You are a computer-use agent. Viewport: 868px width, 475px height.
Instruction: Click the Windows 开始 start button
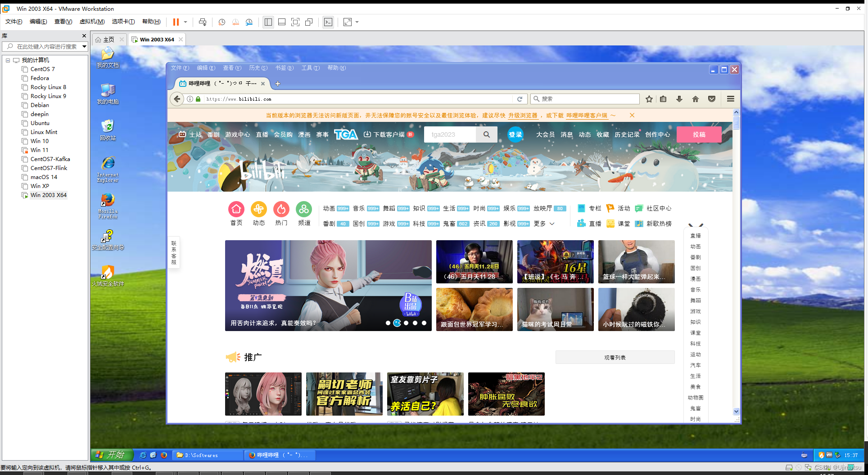point(112,455)
